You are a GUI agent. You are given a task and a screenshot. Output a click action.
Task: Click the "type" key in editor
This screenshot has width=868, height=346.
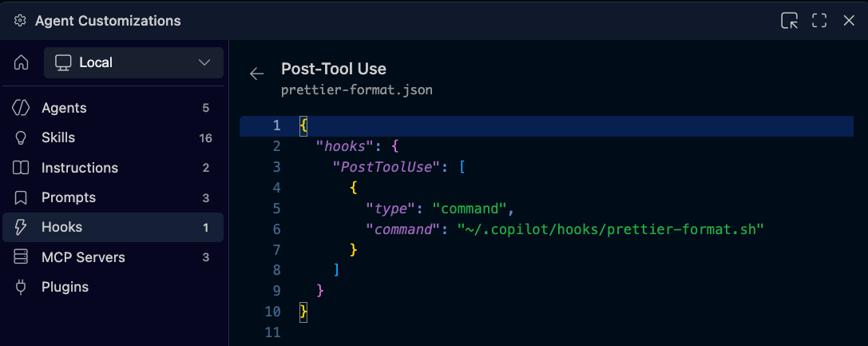pyautogui.click(x=390, y=209)
